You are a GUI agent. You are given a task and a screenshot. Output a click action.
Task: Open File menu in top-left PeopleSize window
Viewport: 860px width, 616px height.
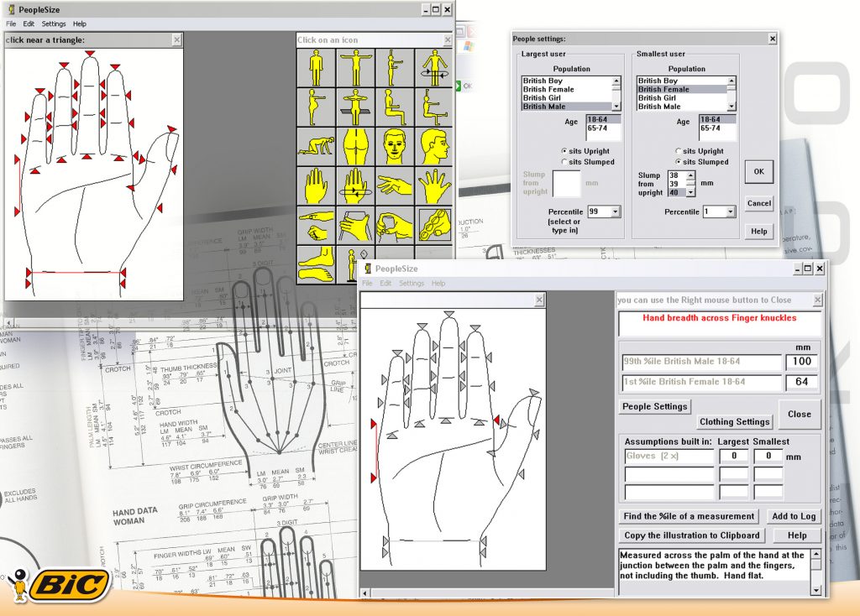[x=11, y=23]
